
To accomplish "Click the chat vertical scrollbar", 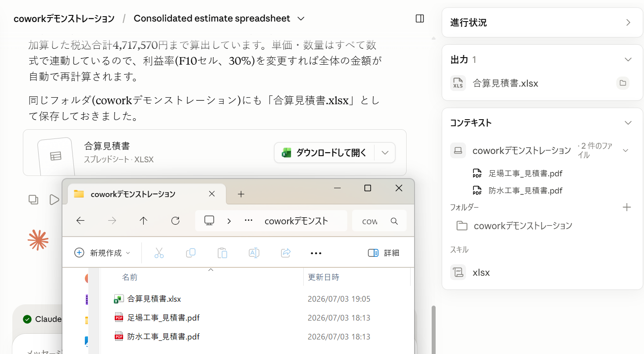I will pyautogui.click(x=434, y=330).
